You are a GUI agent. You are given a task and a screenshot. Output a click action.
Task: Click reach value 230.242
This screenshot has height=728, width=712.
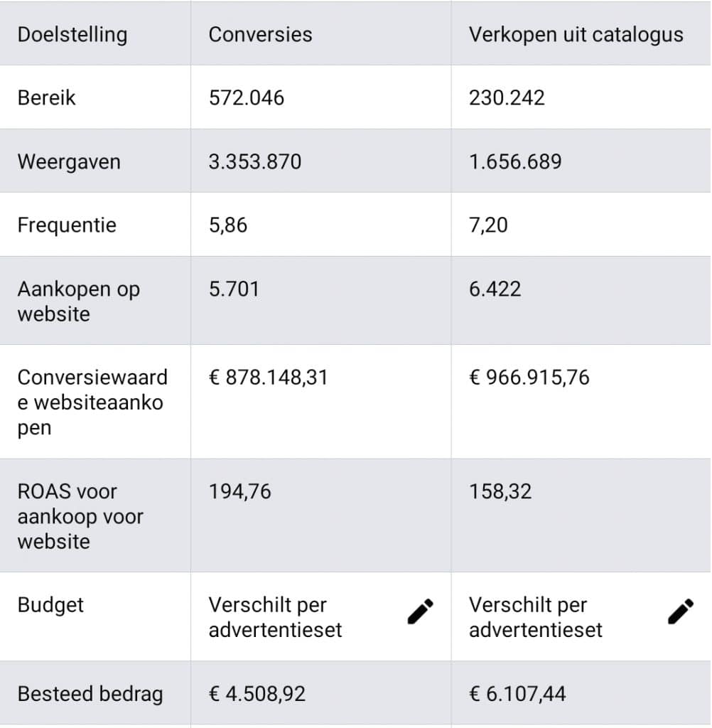click(x=507, y=97)
